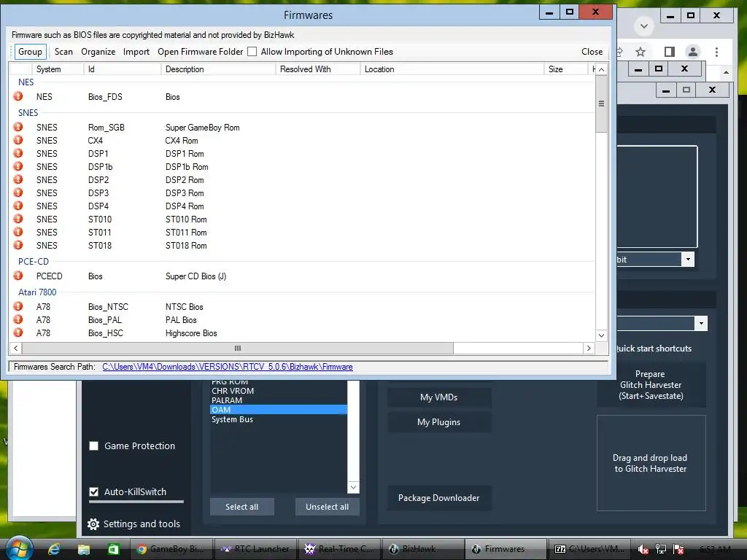This screenshot has height=560, width=747.
Task: Click the volume muted tray icon
Action: tap(643, 549)
